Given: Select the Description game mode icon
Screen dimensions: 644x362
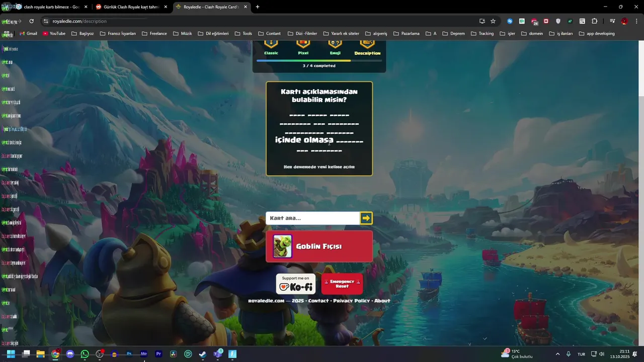Looking at the screenshot, I should 367,44.
